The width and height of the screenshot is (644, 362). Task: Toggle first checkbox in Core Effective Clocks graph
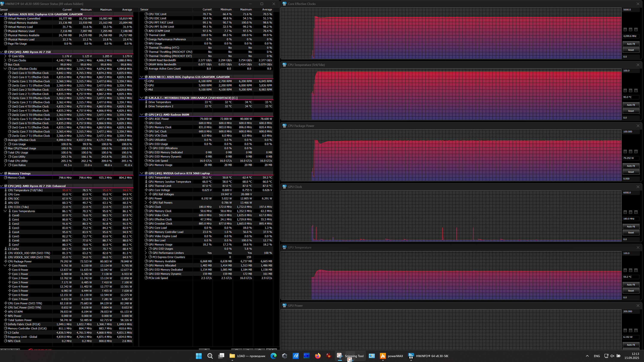tap(625, 29)
